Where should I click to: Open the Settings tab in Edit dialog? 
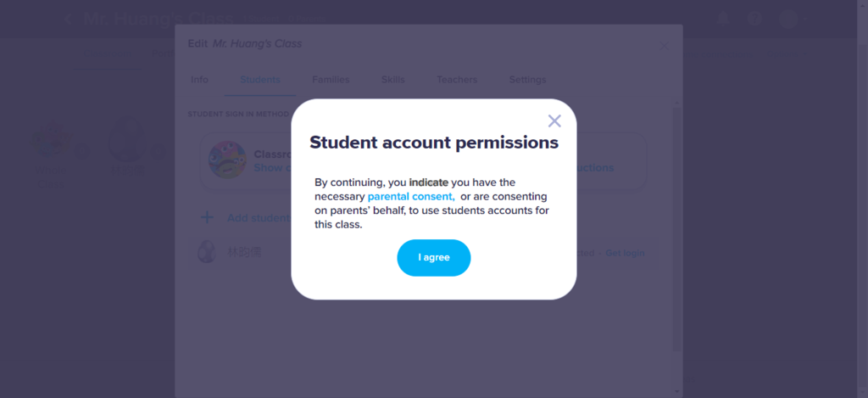(527, 80)
